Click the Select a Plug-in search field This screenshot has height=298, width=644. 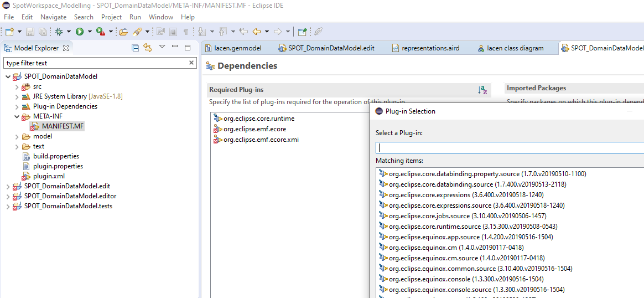pos(510,147)
